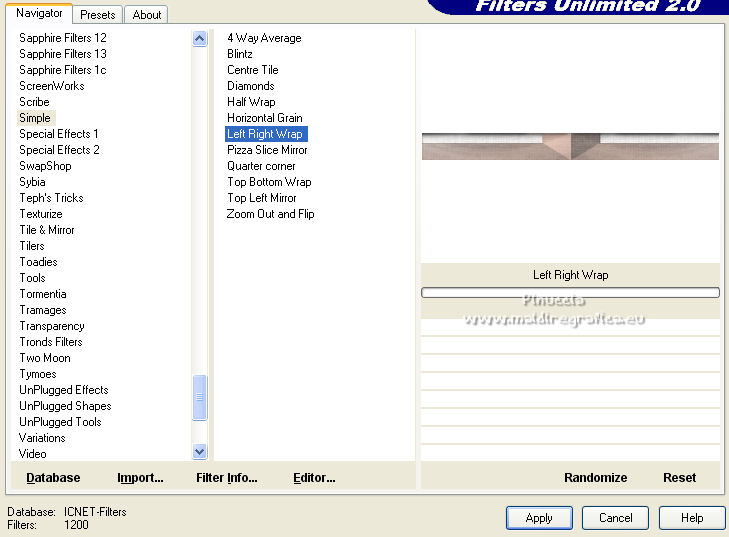Select Sapphire Filters 13 category
This screenshot has width=729, height=537.
point(63,54)
